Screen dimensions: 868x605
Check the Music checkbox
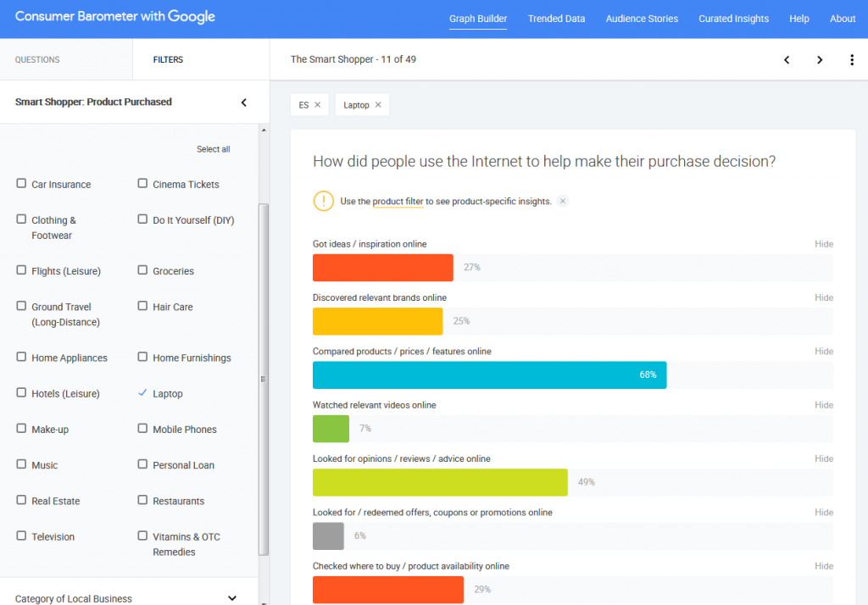tap(21, 464)
